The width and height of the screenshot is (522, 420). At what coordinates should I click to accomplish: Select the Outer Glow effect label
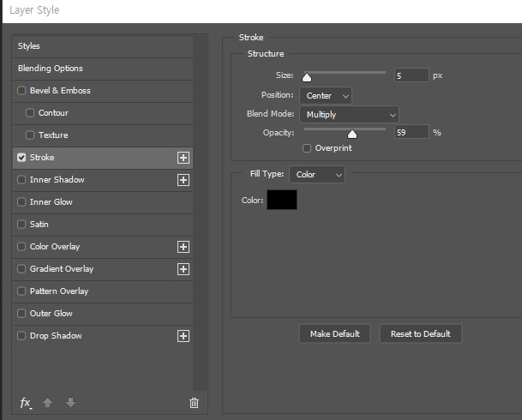(x=51, y=314)
